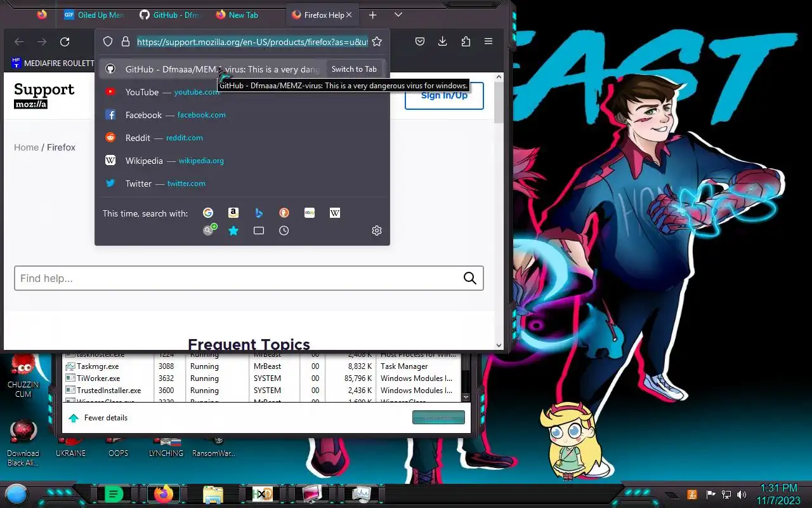Click the add search engine icon
812x508 pixels.
point(209,230)
